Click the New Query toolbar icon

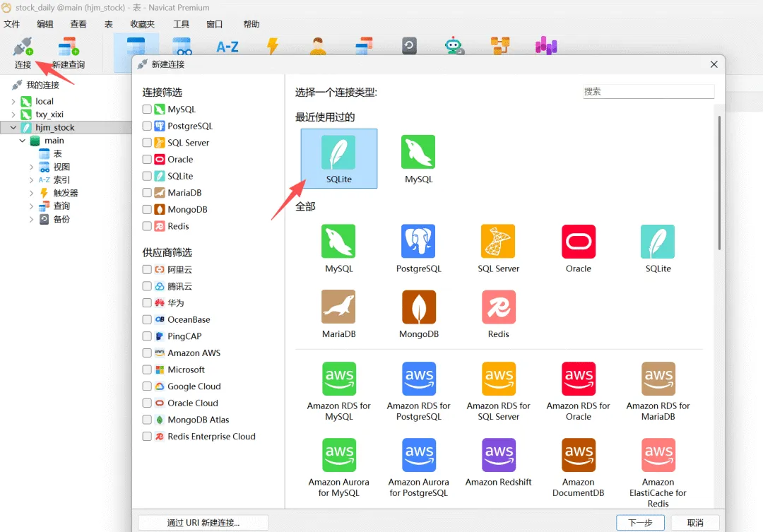[68, 48]
